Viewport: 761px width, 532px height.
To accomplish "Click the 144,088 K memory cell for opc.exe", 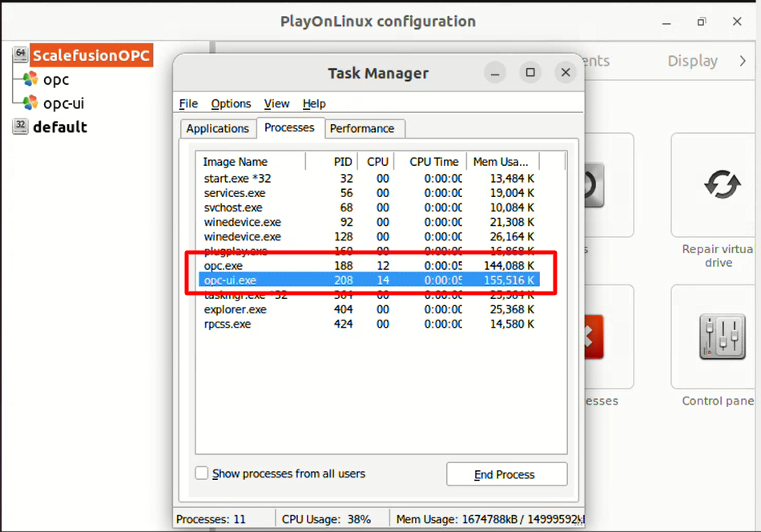I will 509,266.
